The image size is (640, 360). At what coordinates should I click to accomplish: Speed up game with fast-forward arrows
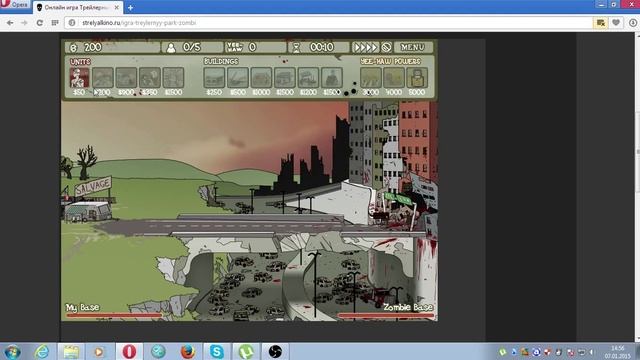click(365, 47)
